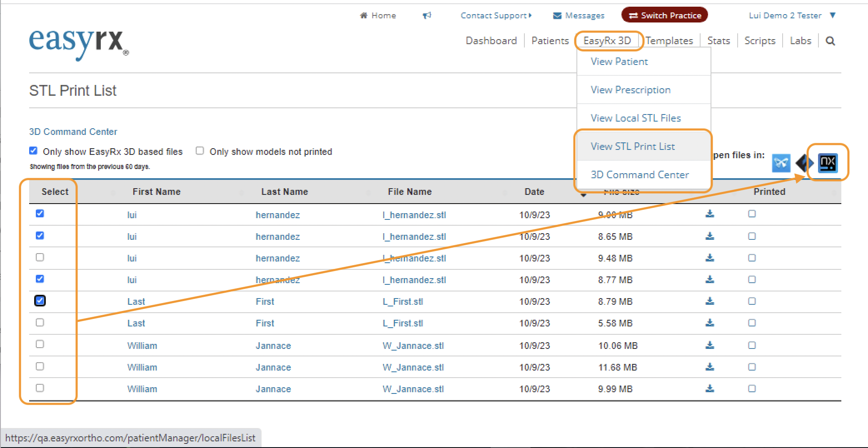Click William in the 11.68 MB row
The image size is (868, 448).
coord(142,367)
